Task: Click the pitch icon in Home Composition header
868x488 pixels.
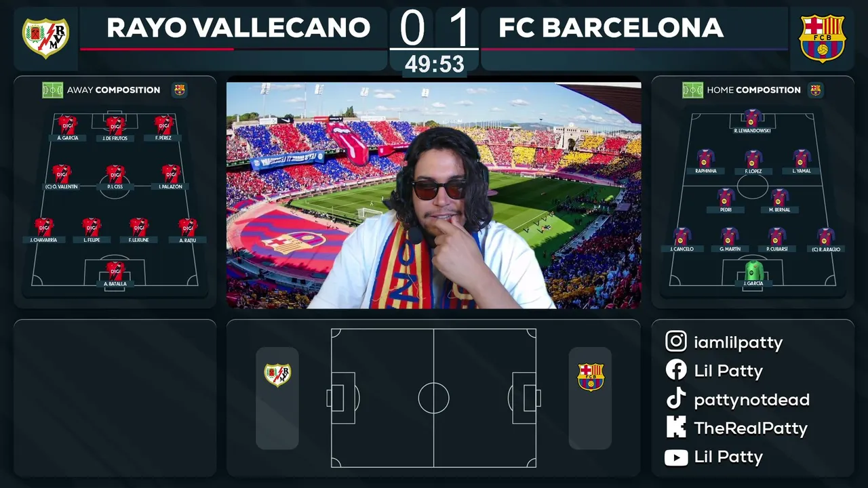Action: (x=692, y=90)
